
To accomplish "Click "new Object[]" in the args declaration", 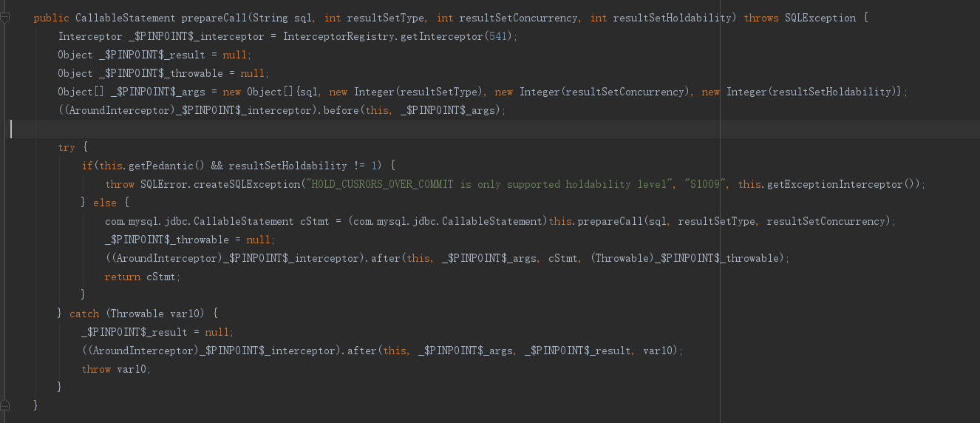I will [x=258, y=92].
